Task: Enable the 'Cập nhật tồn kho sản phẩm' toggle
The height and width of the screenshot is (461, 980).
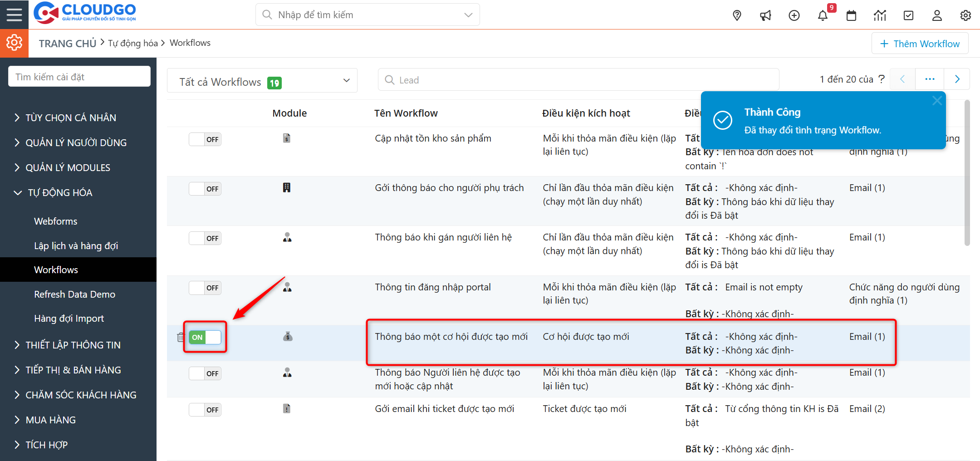Action: coord(205,139)
